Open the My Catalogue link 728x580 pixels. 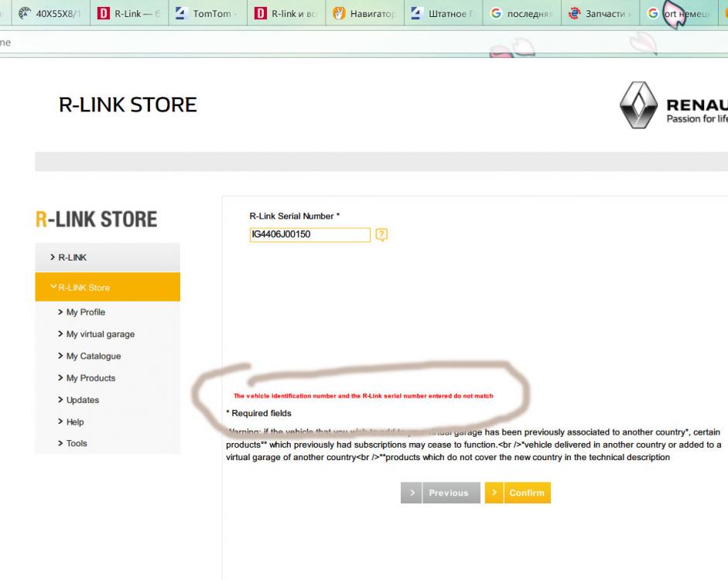tap(94, 357)
